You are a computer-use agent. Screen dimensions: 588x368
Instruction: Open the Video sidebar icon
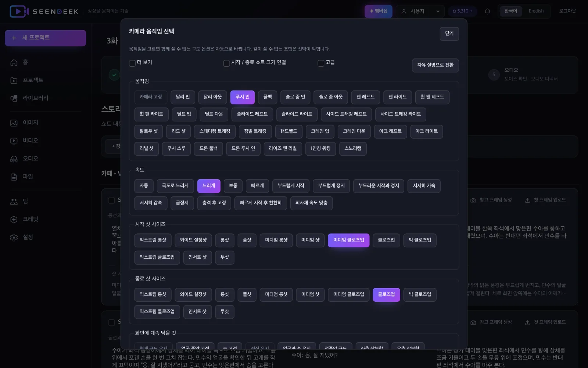tap(14, 141)
